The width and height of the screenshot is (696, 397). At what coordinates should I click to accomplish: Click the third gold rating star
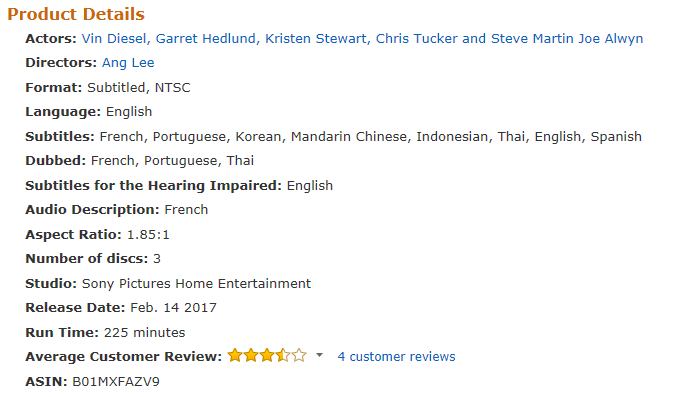(267, 356)
